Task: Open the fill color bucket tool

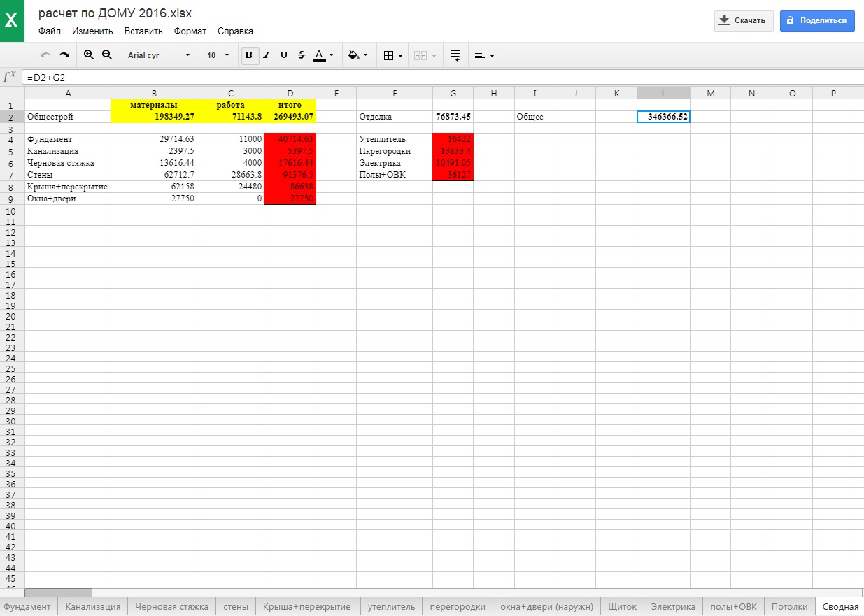Action: 357,55
